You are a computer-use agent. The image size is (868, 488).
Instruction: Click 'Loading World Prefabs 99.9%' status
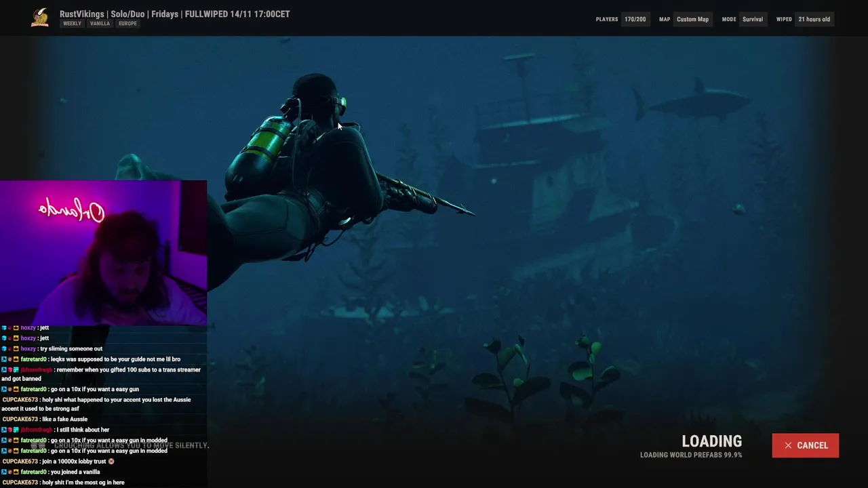click(x=691, y=455)
